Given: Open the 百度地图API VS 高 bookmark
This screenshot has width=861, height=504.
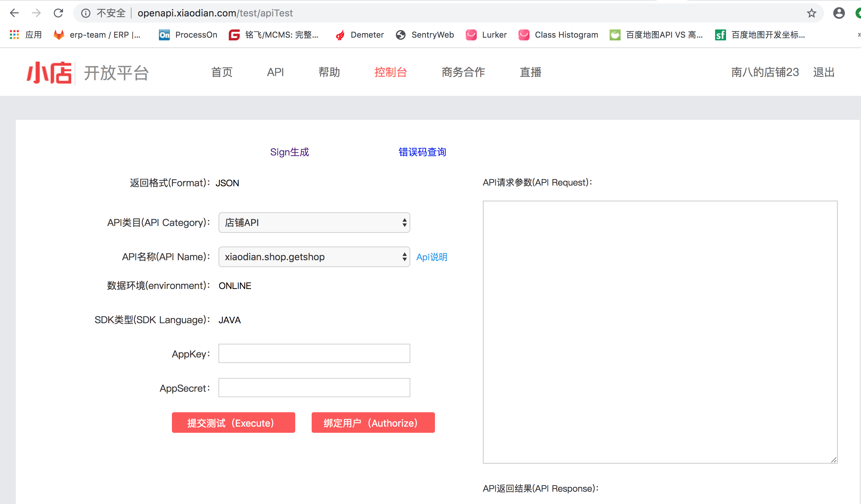Looking at the screenshot, I should 656,35.
